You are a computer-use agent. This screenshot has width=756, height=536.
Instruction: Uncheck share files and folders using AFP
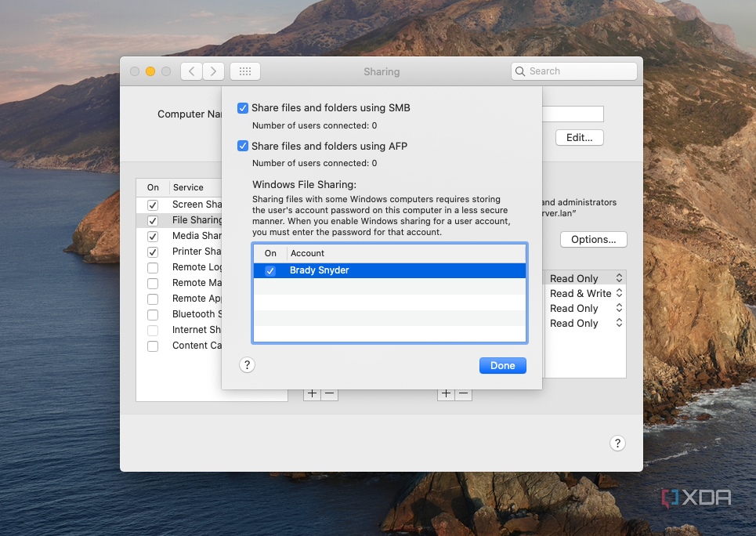pos(243,146)
